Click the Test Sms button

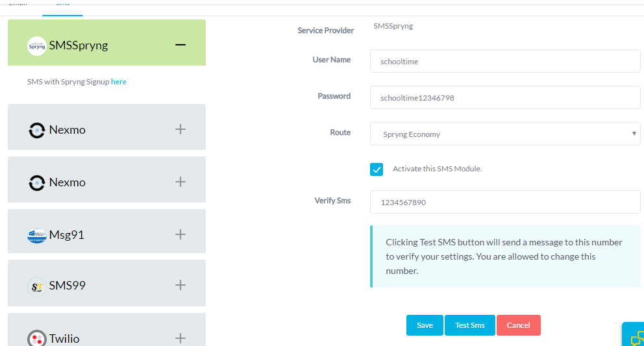(470, 325)
